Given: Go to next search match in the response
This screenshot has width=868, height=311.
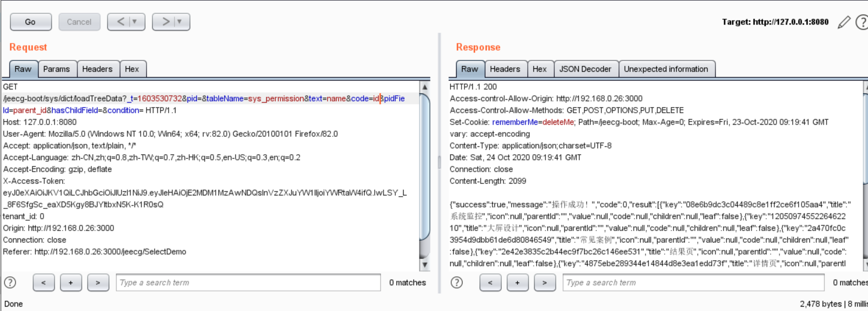Looking at the screenshot, I should [545, 283].
